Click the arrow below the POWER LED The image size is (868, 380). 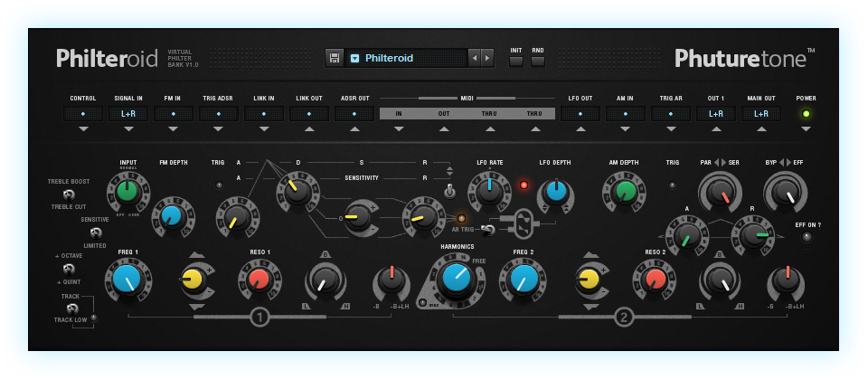click(x=806, y=129)
